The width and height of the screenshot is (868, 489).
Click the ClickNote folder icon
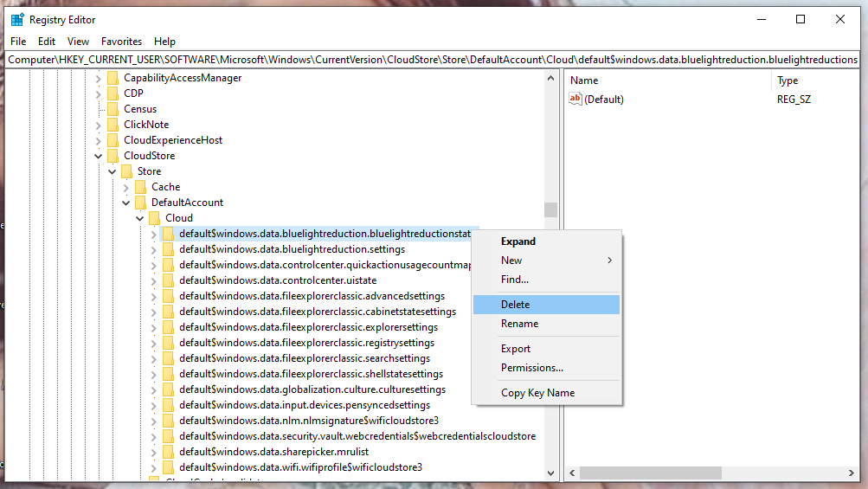pos(113,125)
